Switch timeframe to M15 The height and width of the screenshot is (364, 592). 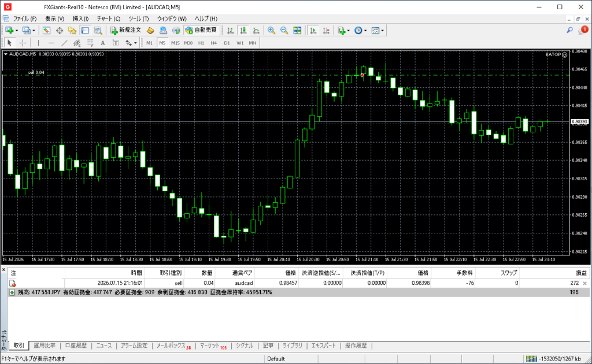pos(175,43)
